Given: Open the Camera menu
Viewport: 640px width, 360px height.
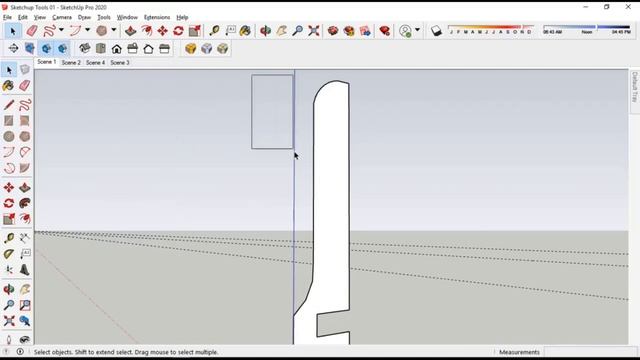Looking at the screenshot, I should 62,17.
